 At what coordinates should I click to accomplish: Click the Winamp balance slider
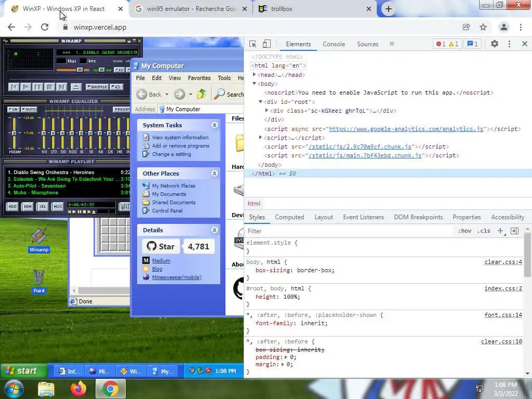coord(102,70)
